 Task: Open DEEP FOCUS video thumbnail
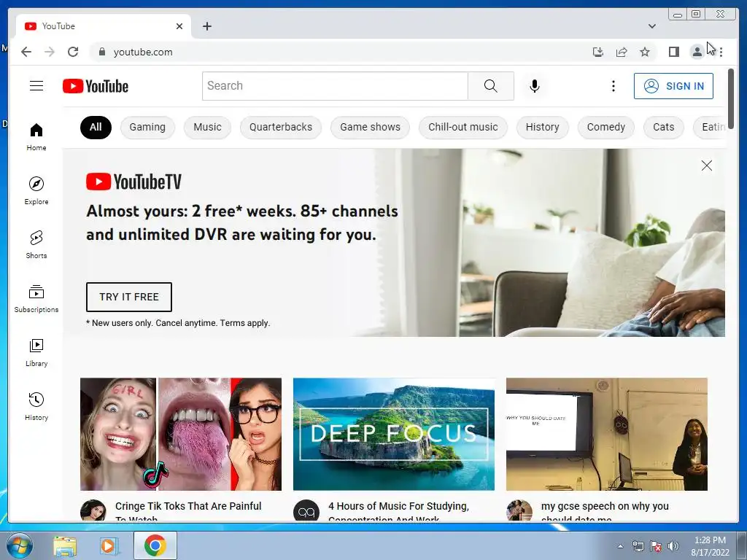click(x=394, y=434)
